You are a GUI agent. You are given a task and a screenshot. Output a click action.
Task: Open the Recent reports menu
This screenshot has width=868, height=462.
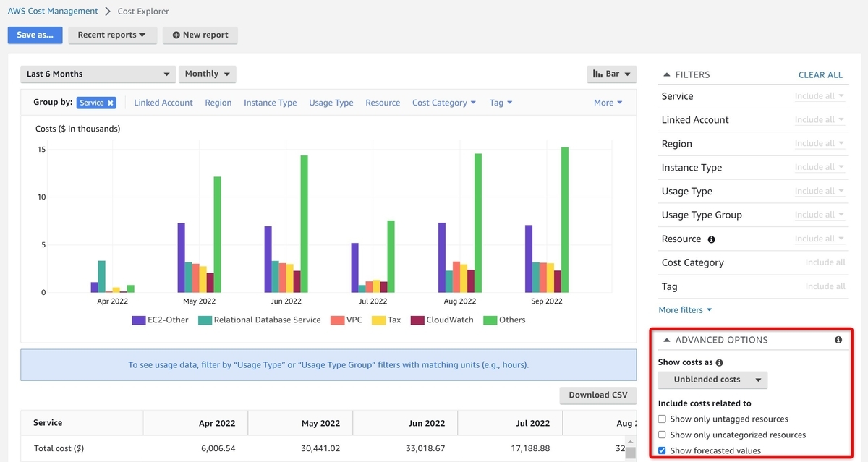coord(113,35)
